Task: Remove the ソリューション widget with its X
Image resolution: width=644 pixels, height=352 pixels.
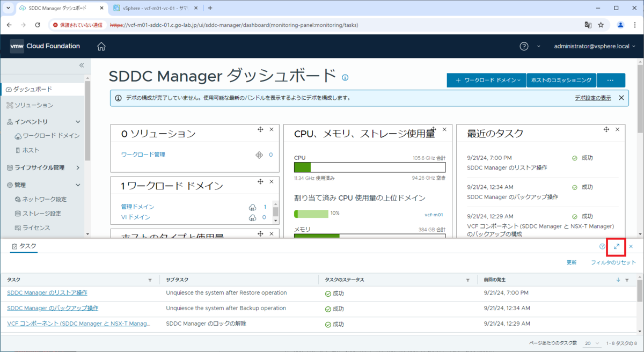Action: (x=272, y=130)
